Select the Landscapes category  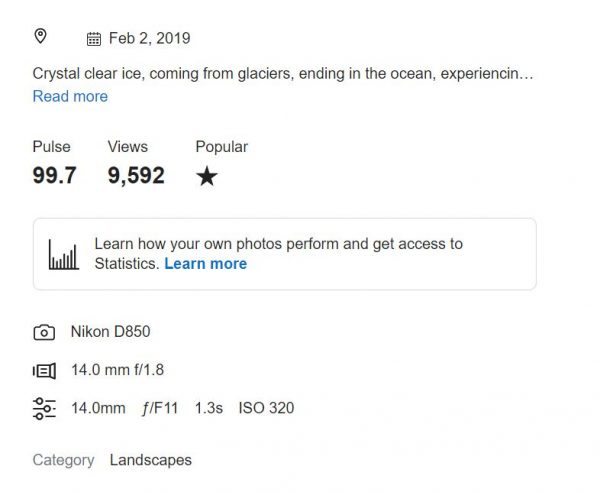[151, 460]
